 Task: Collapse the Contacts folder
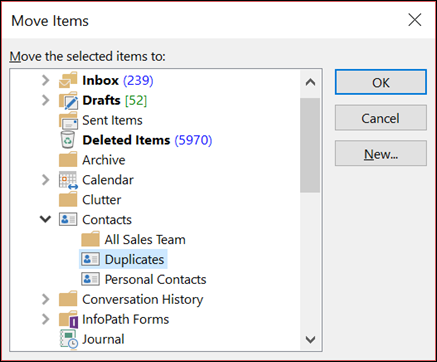coord(45,219)
